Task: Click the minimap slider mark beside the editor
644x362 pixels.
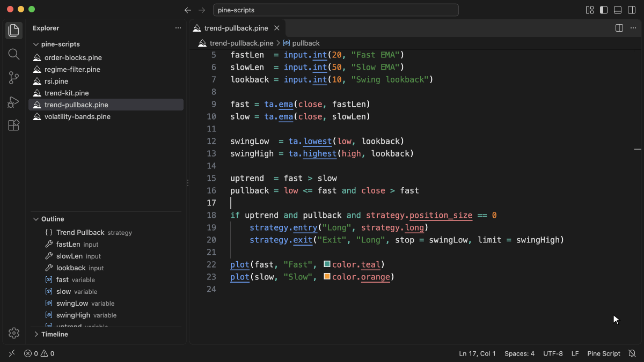Action: pyautogui.click(x=638, y=149)
